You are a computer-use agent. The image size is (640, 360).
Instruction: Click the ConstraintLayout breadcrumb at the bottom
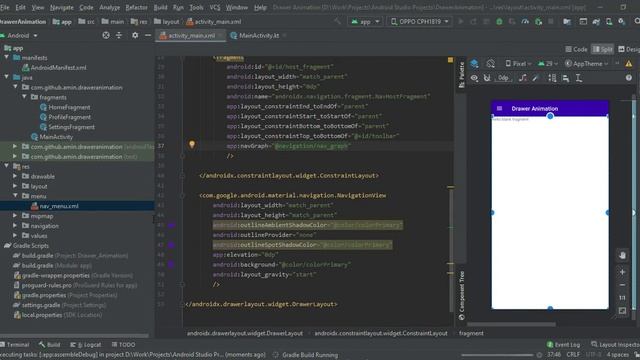[381, 333]
